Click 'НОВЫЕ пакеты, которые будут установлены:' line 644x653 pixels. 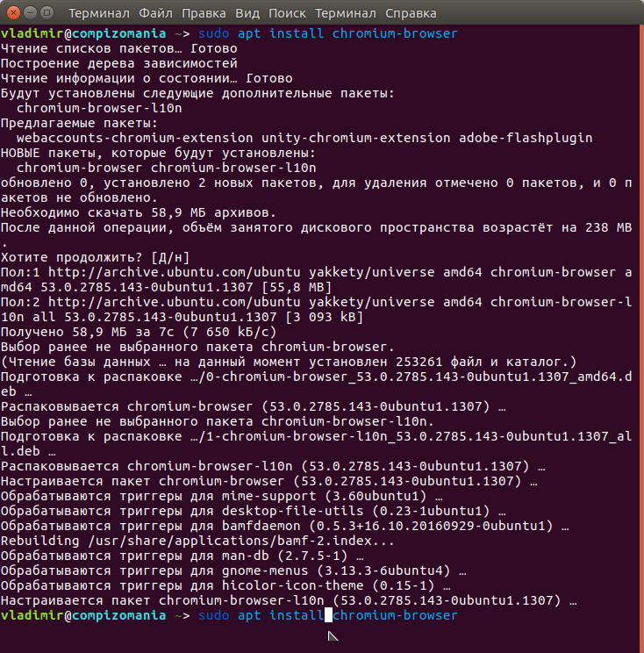pos(158,153)
